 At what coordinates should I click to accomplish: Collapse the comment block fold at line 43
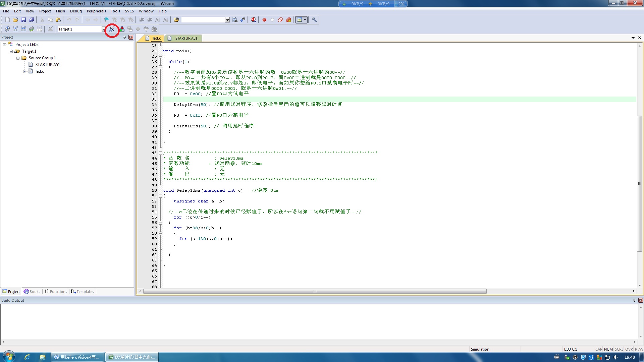click(x=160, y=153)
